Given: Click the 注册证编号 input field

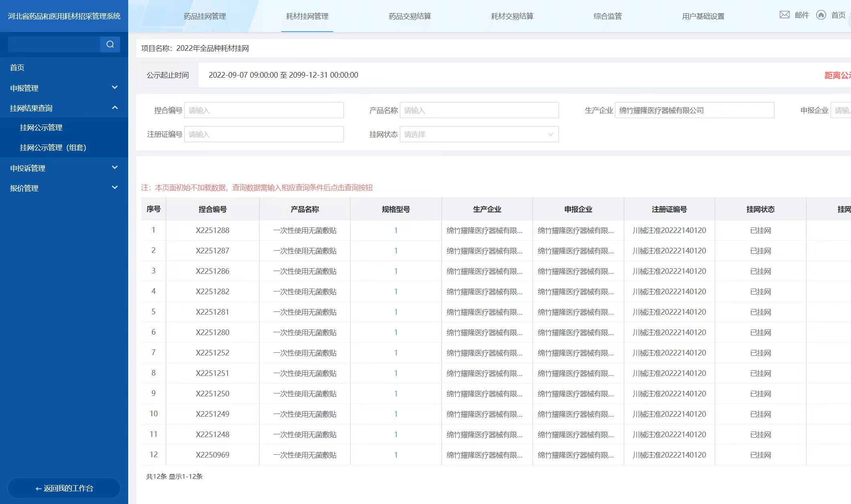Looking at the screenshot, I should [x=264, y=134].
